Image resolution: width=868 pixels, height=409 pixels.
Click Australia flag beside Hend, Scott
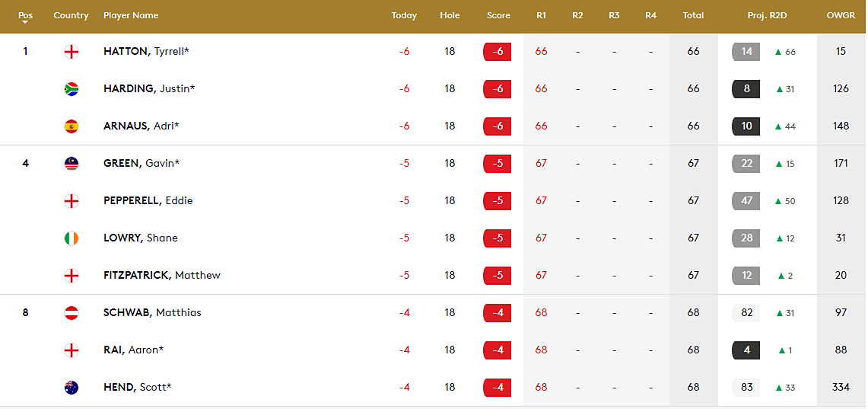coord(72,388)
